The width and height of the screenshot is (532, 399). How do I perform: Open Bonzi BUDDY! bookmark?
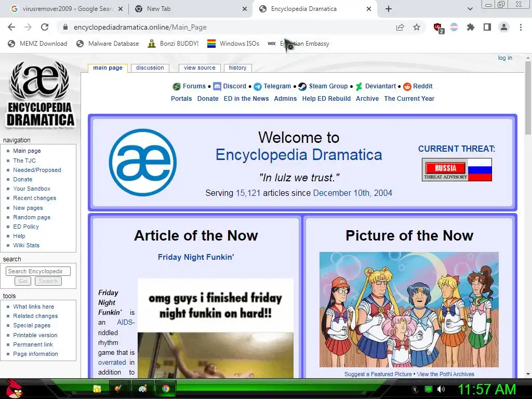(x=173, y=44)
